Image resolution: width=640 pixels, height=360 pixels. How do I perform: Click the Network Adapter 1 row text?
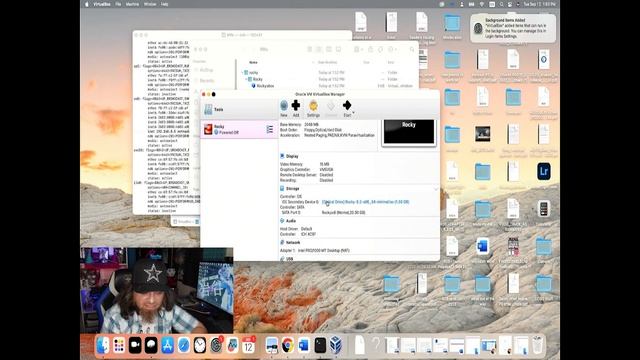point(315,251)
